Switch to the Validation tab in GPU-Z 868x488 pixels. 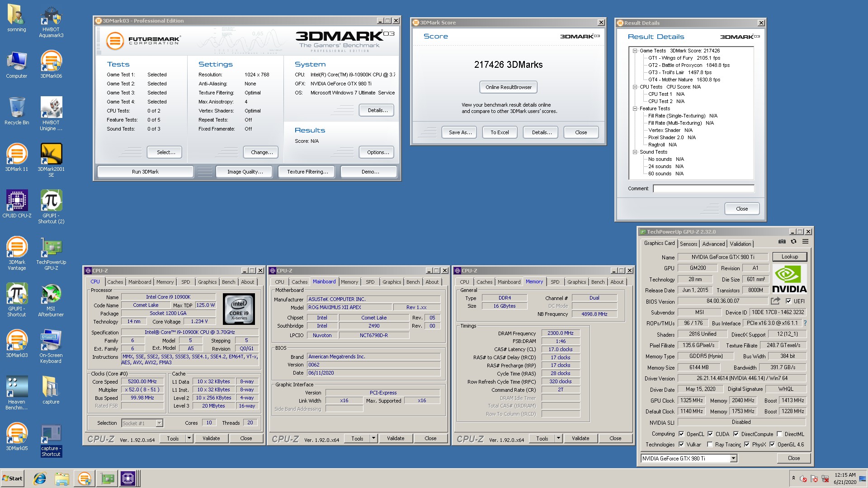(741, 244)
